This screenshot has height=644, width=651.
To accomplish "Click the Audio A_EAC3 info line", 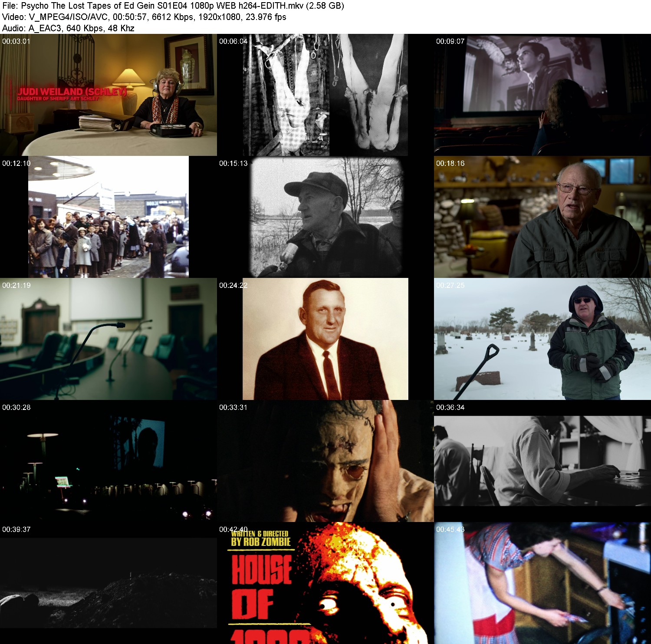I will coord(68,28).
